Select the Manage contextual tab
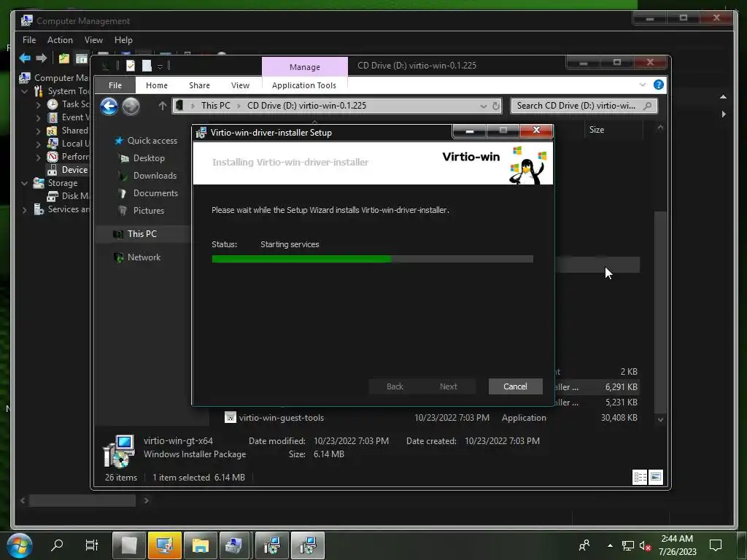This screenshot has height=560, width=747. [x=304, y=66]
